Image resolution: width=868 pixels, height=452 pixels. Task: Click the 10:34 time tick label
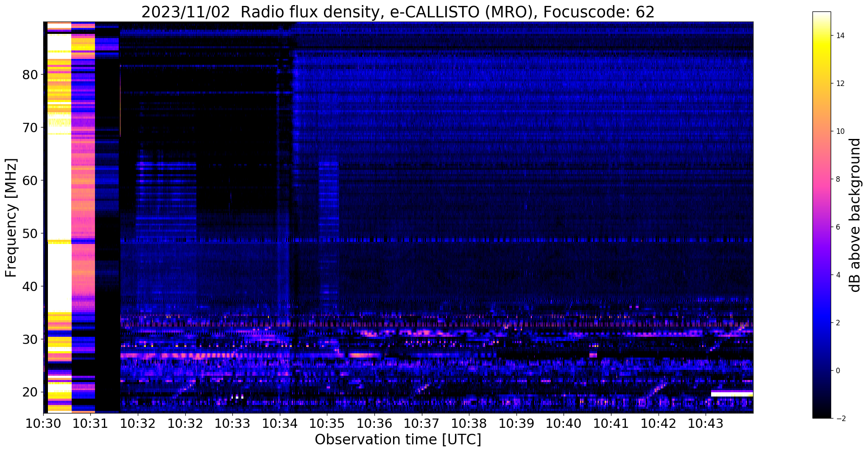coord(280,423)
